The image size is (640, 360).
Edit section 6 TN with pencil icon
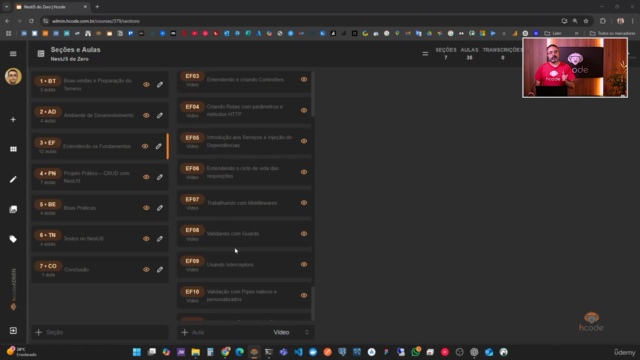click(160, 239)
